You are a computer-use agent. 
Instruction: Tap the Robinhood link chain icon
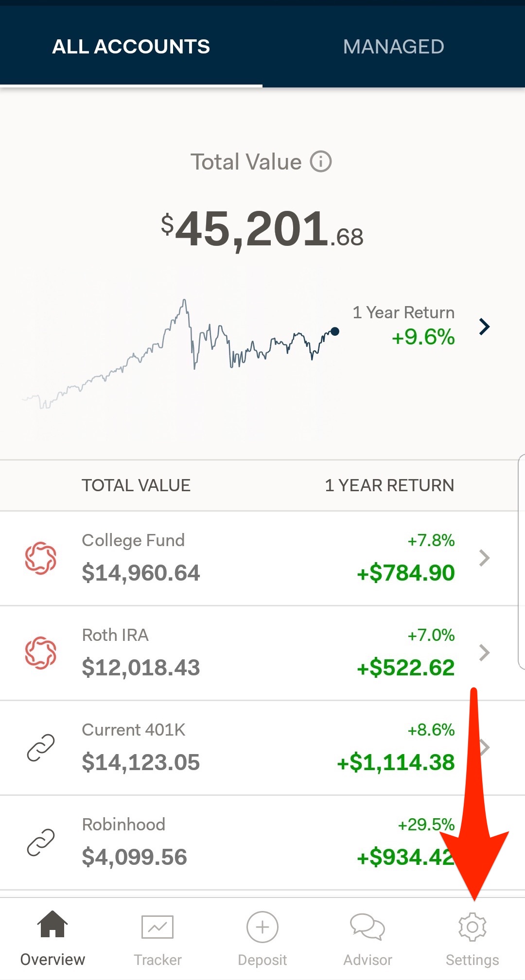coord(41,842)
